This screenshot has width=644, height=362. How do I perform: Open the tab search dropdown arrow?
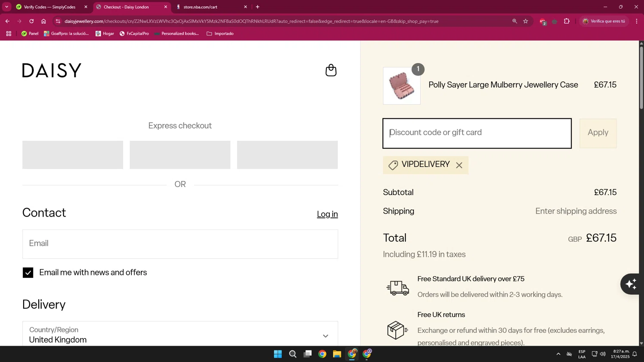pyautogui.click(x=6, y=7)
